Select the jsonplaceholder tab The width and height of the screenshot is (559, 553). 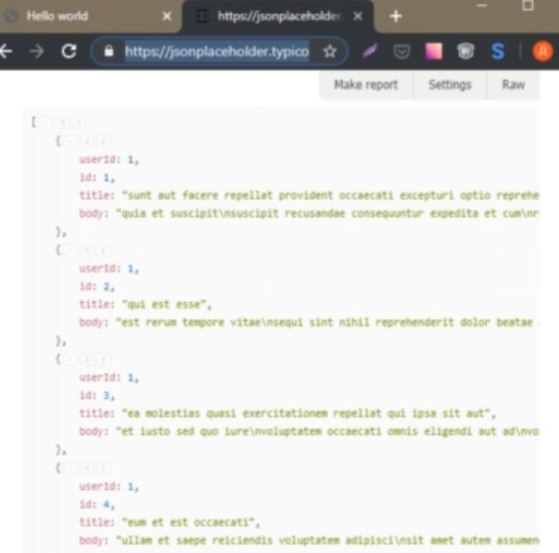click(278, 16)
